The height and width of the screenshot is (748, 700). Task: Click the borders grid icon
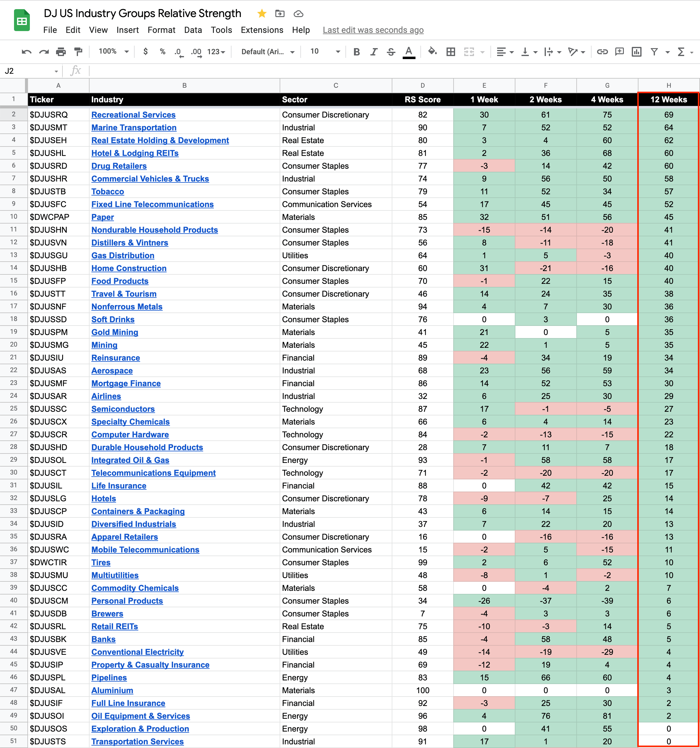pos(451,52)
